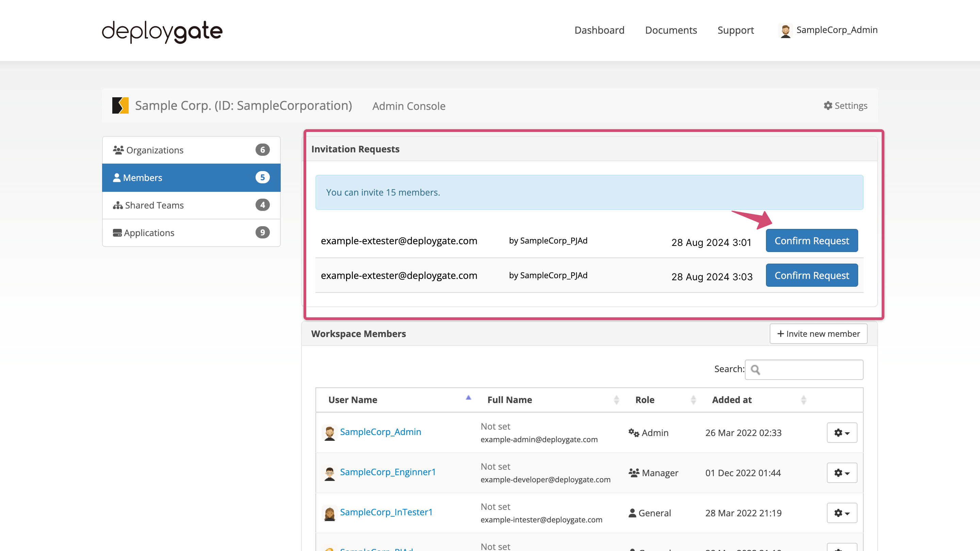Expand settings dropdown for SampleCorp_InTester1
This screenshot has height=551, width=980.
840,513
